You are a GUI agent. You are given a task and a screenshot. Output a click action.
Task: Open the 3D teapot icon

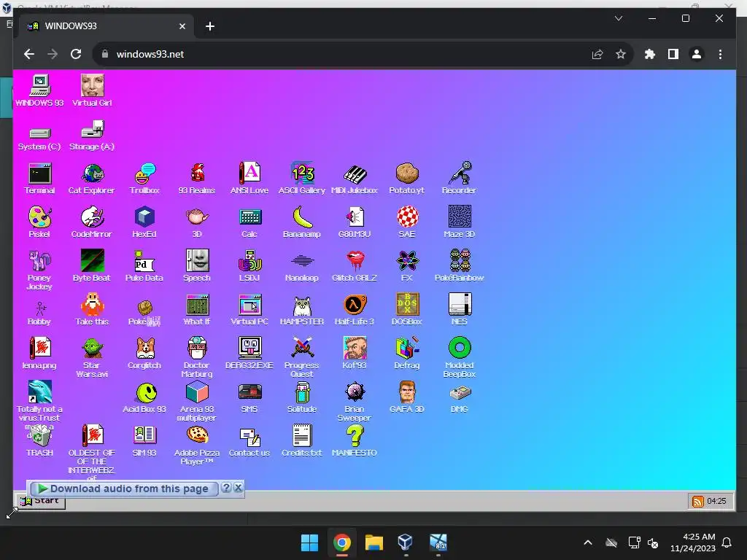[197, 223]
